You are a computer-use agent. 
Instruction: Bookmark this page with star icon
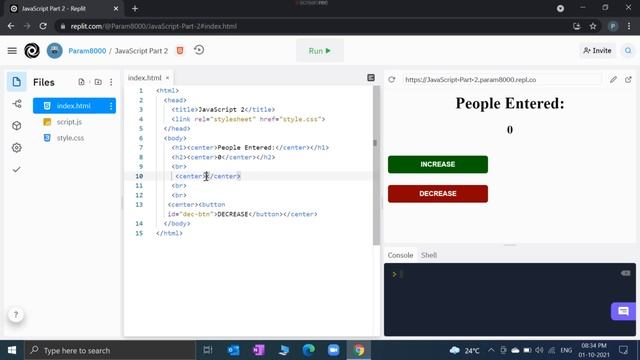click(593, 26)
